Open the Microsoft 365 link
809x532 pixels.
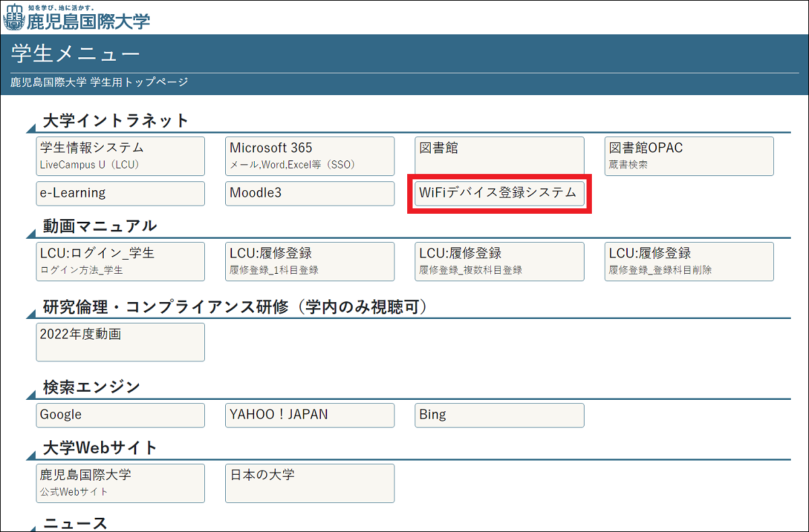click(309, 156)
